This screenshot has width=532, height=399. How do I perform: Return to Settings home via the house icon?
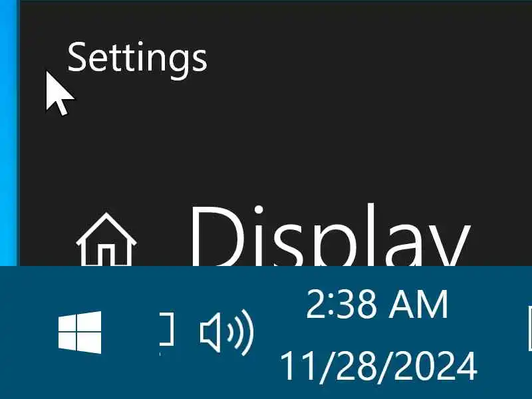pos(106,239)
